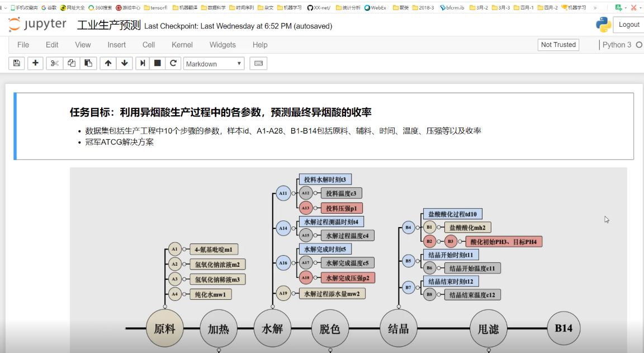Paste cells below icon

(x=88, y=63)
